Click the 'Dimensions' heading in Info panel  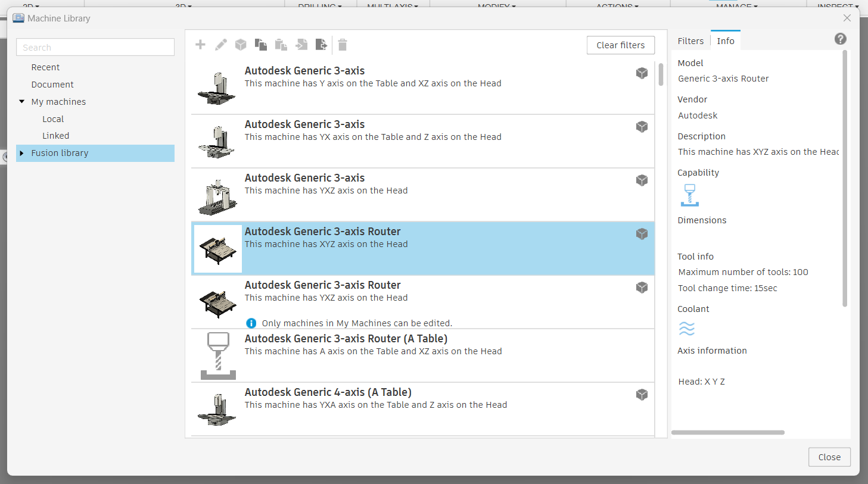702,220
